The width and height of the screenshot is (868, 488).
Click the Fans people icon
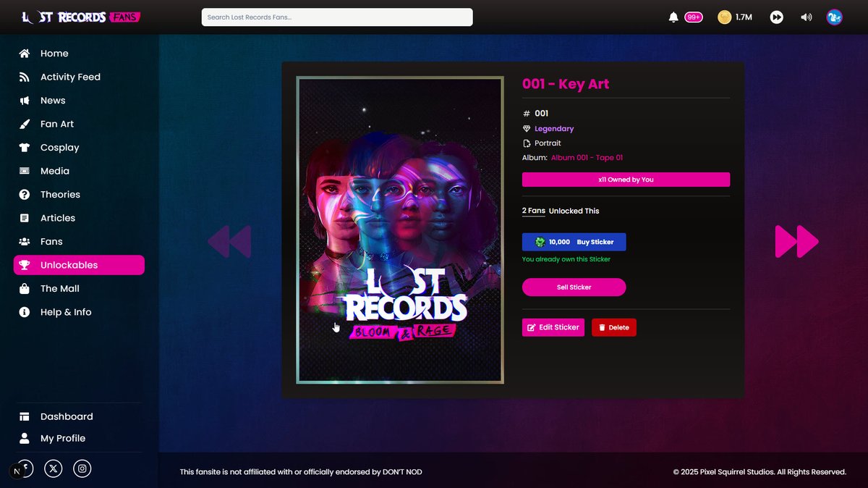click(25, 242)
